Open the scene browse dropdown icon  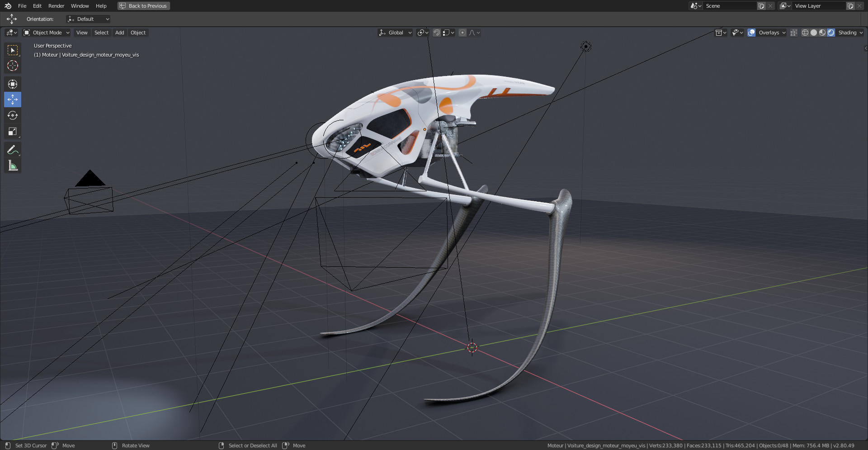point(696,6)
